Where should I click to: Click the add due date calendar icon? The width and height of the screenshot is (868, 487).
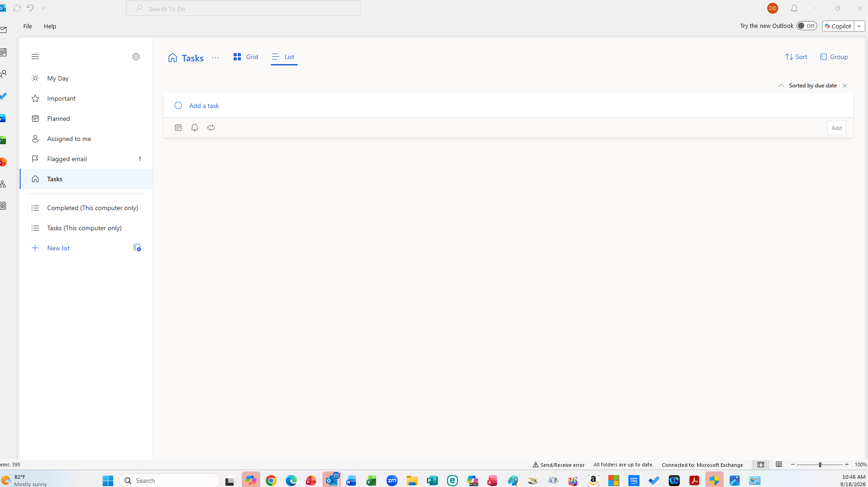178,128
